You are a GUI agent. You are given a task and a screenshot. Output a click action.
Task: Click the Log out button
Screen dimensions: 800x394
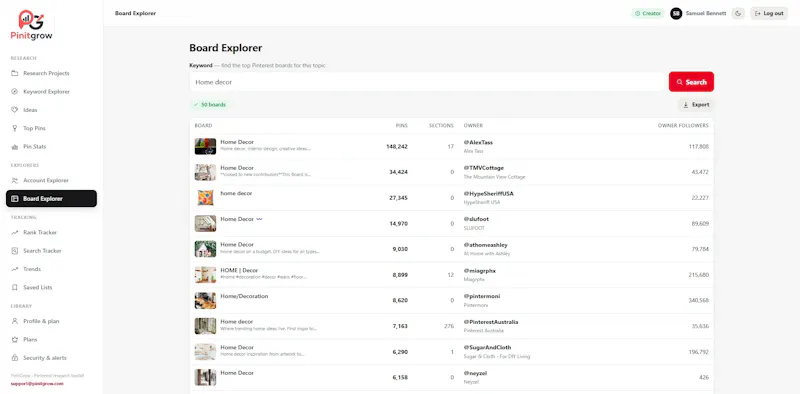[769, 14]
